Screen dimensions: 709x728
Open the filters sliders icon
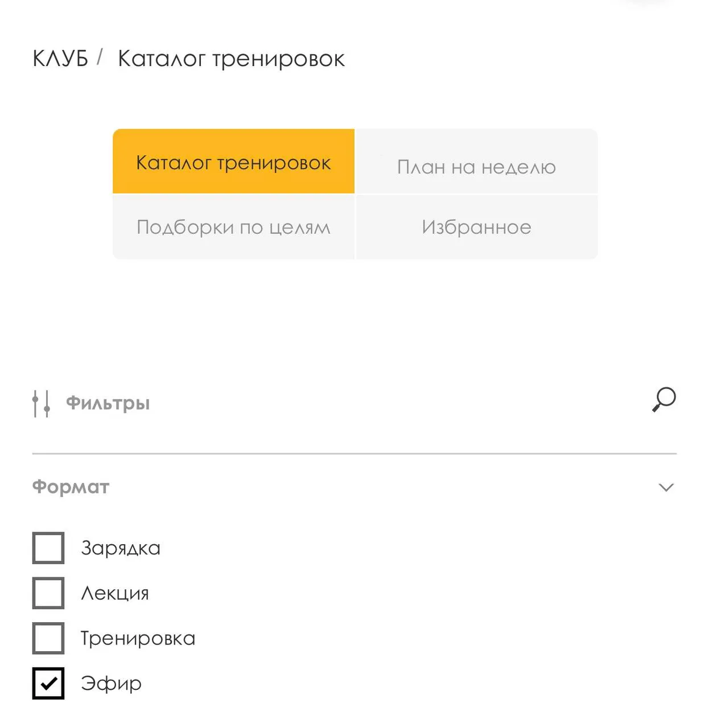click(41, 403)
